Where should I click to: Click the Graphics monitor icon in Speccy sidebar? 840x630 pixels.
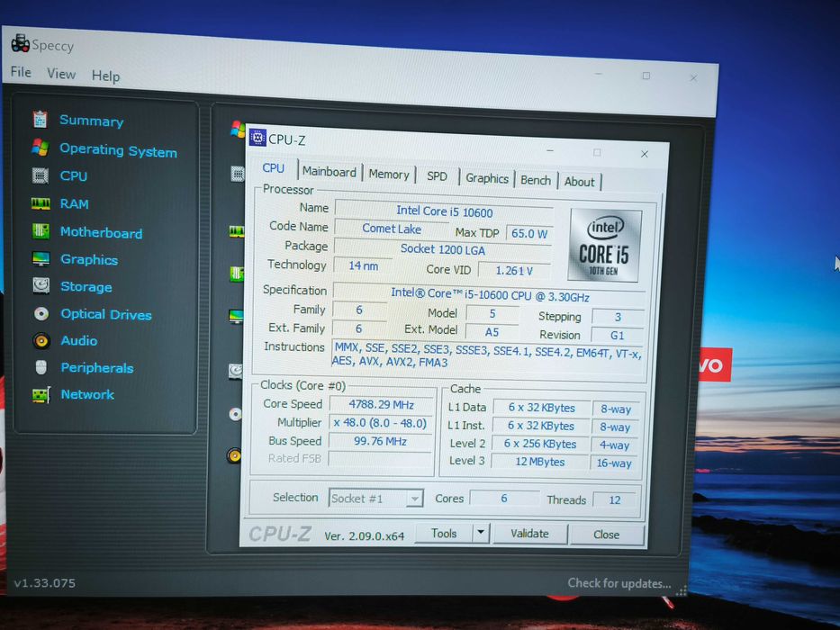point(41,259)
